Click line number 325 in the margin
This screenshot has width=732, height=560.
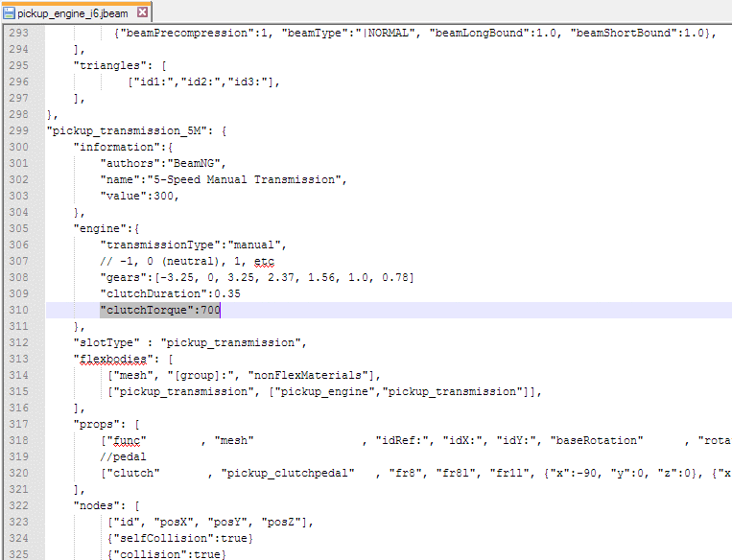(x=18, y=554)
